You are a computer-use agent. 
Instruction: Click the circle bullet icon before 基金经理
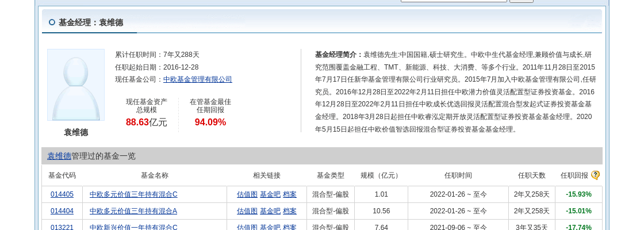click(x=52, y=22)
